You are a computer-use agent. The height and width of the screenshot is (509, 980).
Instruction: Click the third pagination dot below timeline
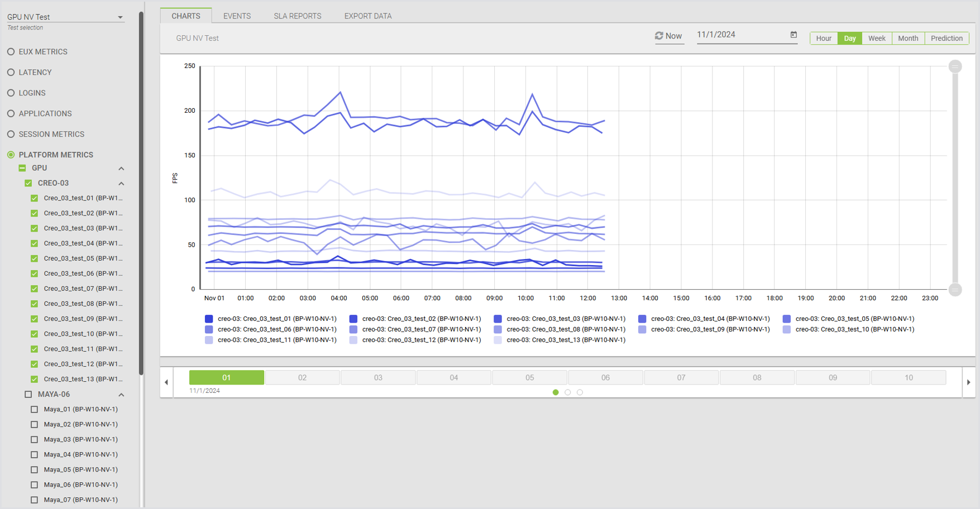580,392
